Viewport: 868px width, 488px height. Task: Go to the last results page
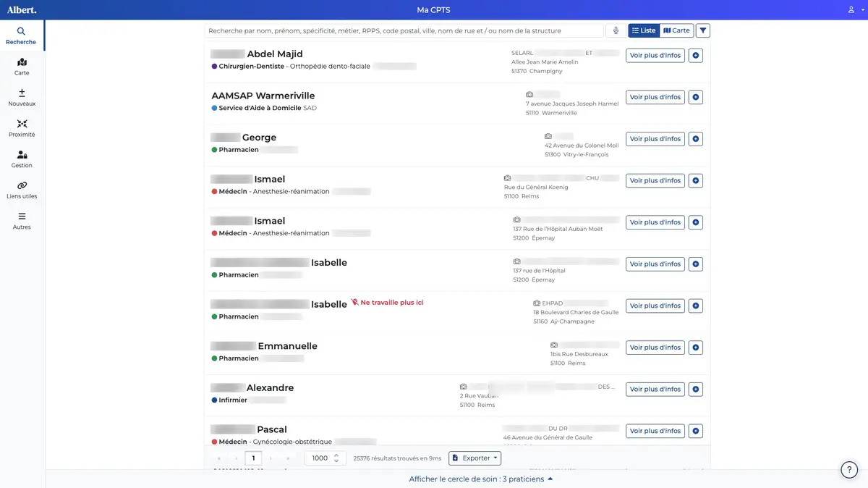pos(289,458)
